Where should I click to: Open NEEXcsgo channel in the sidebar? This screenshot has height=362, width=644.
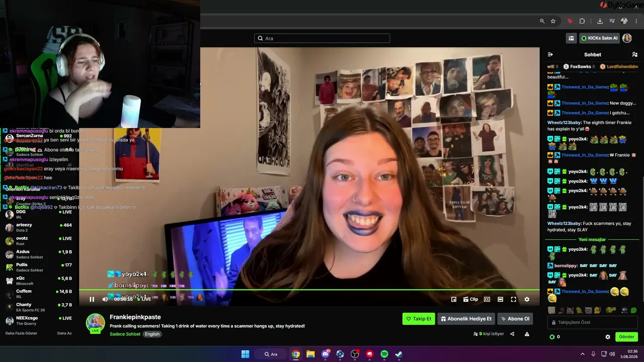click(x=38, y=320)
